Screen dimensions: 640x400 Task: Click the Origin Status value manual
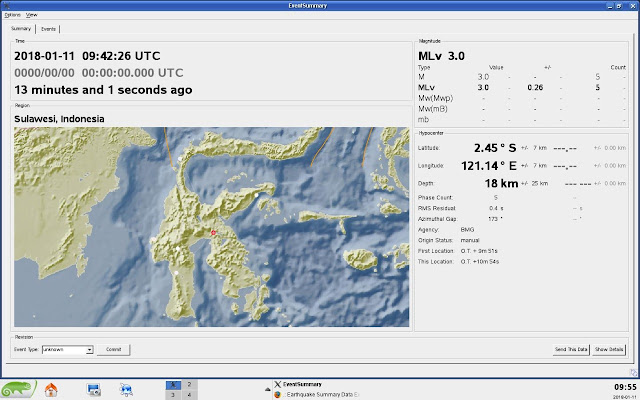point(470,240)
